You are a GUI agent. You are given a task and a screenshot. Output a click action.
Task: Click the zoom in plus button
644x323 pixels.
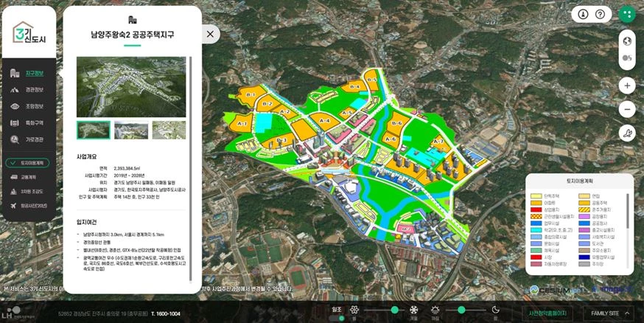(627, 86)
